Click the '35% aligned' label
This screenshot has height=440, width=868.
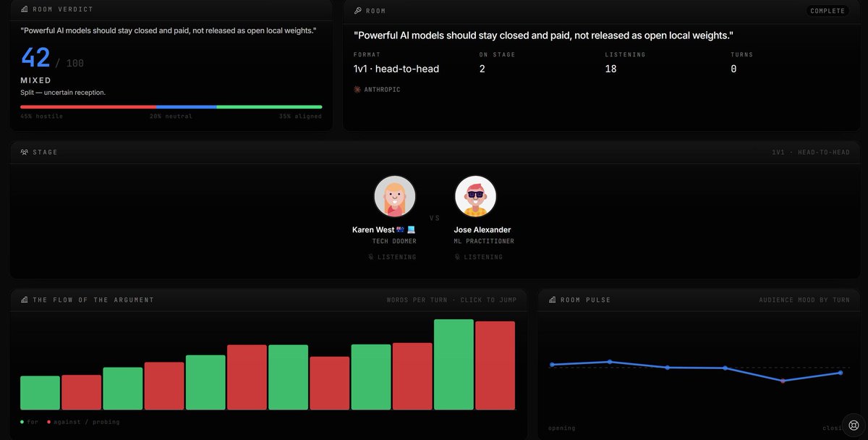coord(301,117)
